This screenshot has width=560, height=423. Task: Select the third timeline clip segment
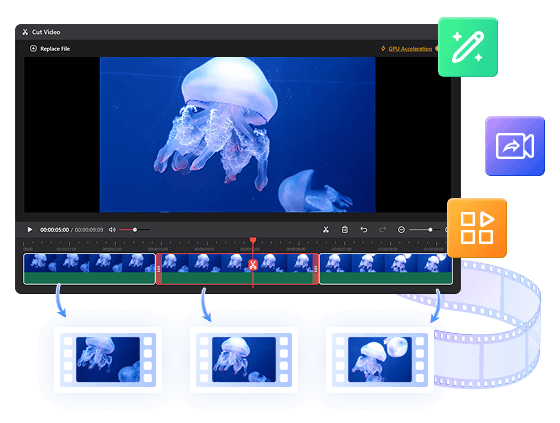click(386, 269)
